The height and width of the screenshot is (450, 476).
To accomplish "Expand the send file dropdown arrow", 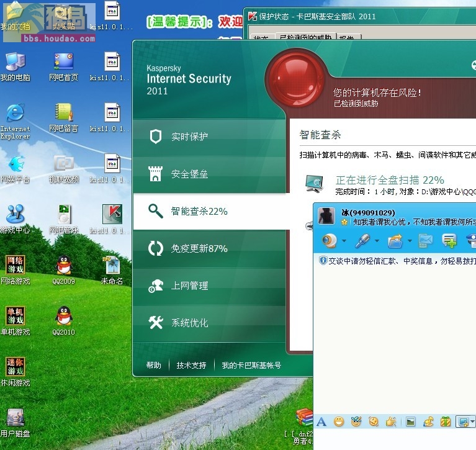I will (x=410, y=241).
